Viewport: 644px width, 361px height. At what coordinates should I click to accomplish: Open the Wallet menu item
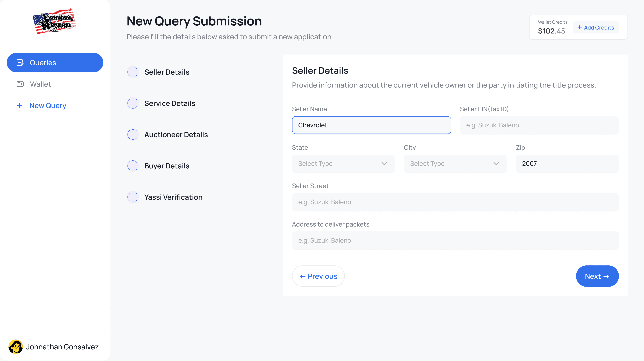(41, 84)
